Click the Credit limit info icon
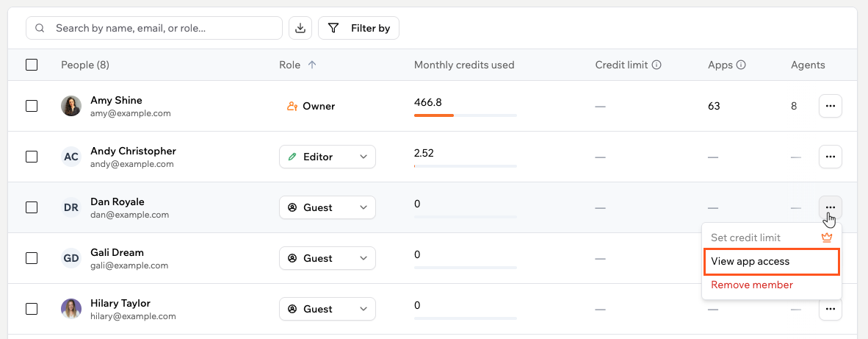The width and height of the screenshot is (868, 339). (657, 65)
